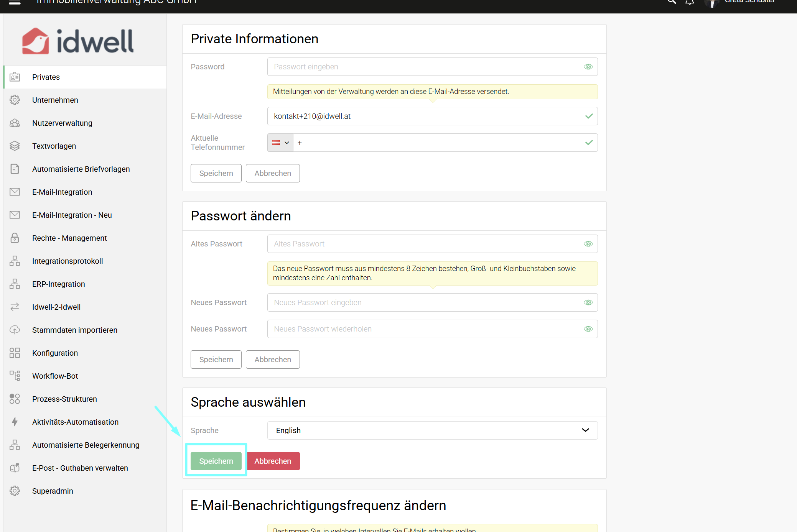Open Greta Schuster user menu
This screenshot has width=797, height=532.
(749, 2)
